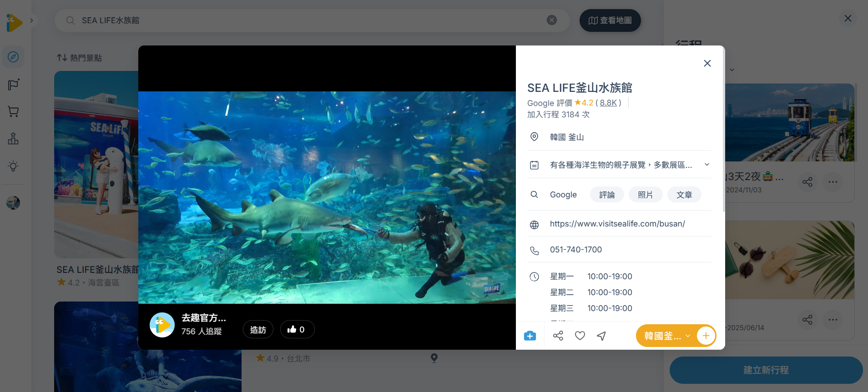
Task: Click the navigation arrow icon
Action: tap(601, 336)
